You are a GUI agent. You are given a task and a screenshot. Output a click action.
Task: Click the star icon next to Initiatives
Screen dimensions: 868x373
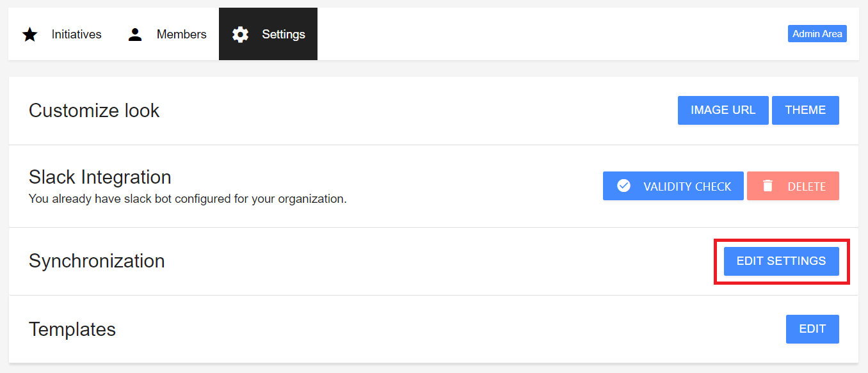point(30,35)
